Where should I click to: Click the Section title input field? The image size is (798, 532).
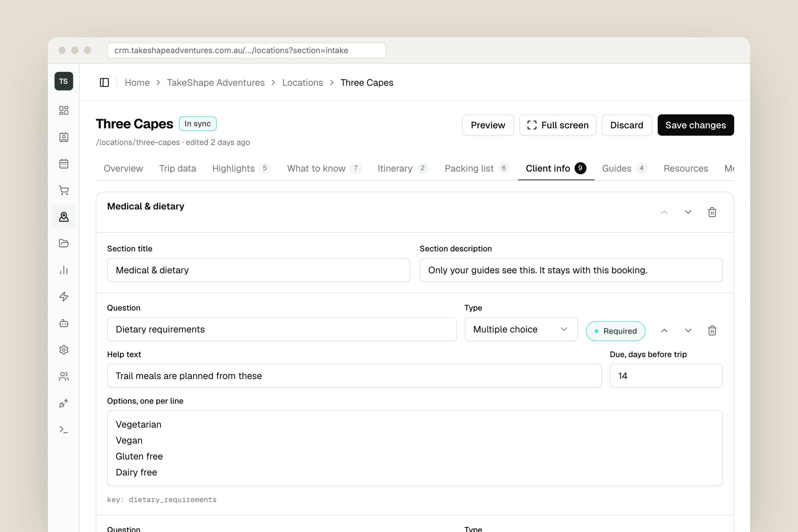tap(259, 270)
